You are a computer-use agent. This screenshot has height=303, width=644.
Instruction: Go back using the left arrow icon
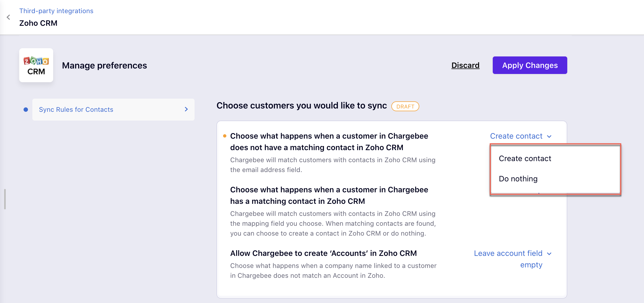click(x=8, y=17)
